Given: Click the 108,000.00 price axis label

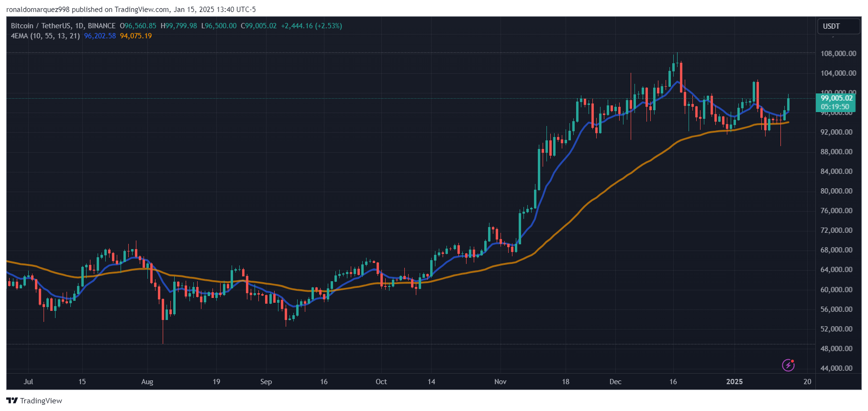Looking at the screenshot, I should point(838,54).
